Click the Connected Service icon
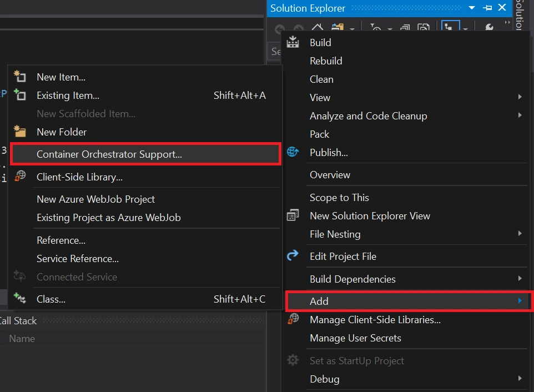This screenshot has height=392, width=534. point(20,276)
